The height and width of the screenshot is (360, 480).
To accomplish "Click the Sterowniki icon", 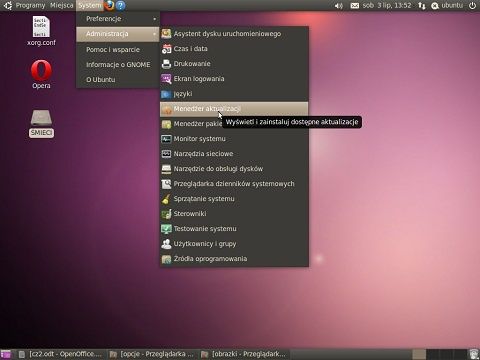I will [166, 214].
